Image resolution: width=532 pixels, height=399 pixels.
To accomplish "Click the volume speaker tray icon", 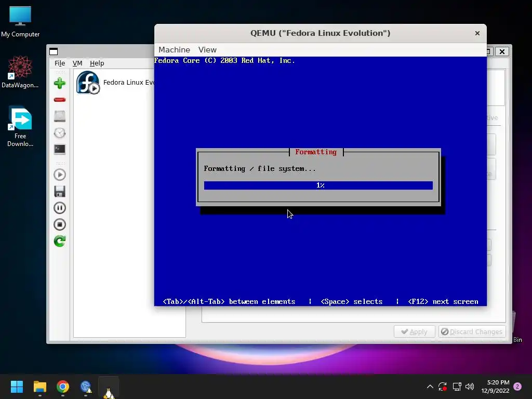I will (470, 387).
